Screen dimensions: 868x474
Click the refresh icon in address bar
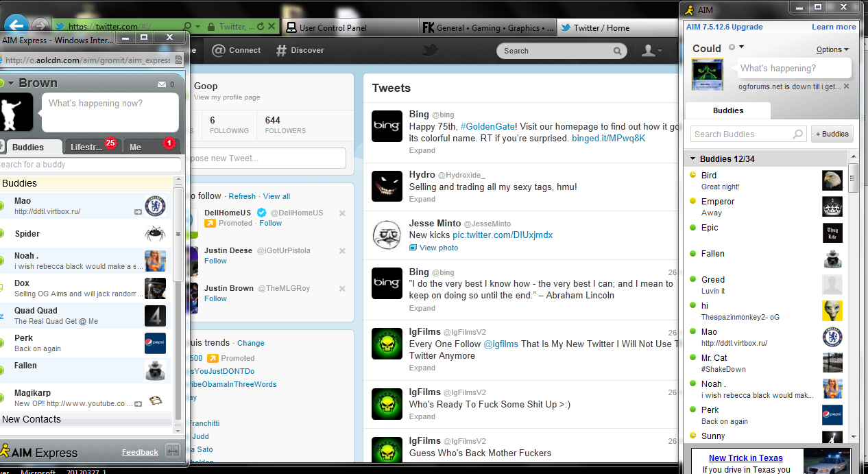[261, 27]
